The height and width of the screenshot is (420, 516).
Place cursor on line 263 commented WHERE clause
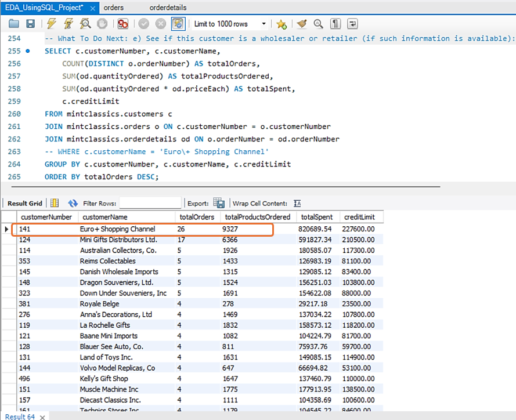click(157, 151)
